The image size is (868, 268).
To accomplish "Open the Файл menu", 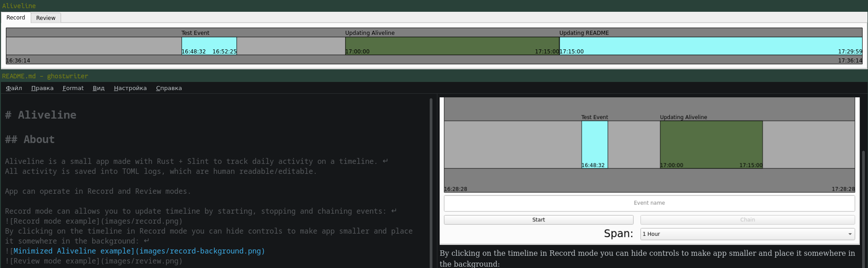I will (x=14, y=88).
